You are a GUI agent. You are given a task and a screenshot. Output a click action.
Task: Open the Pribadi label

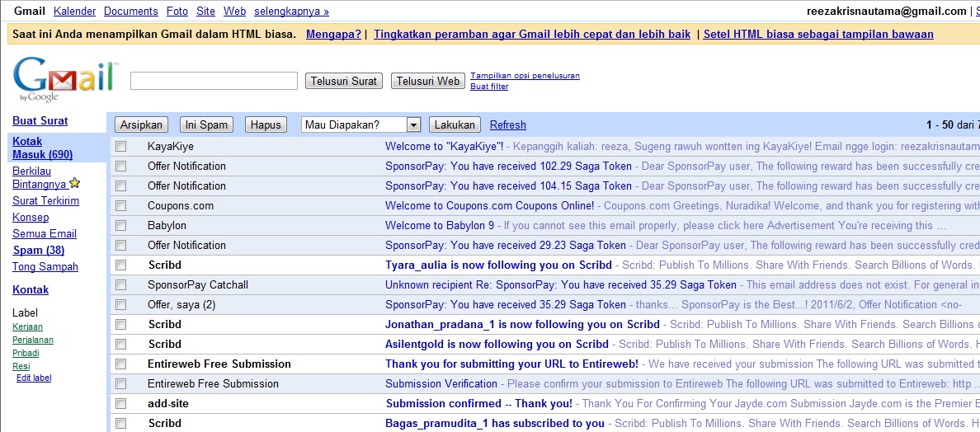tap(26, 354)
